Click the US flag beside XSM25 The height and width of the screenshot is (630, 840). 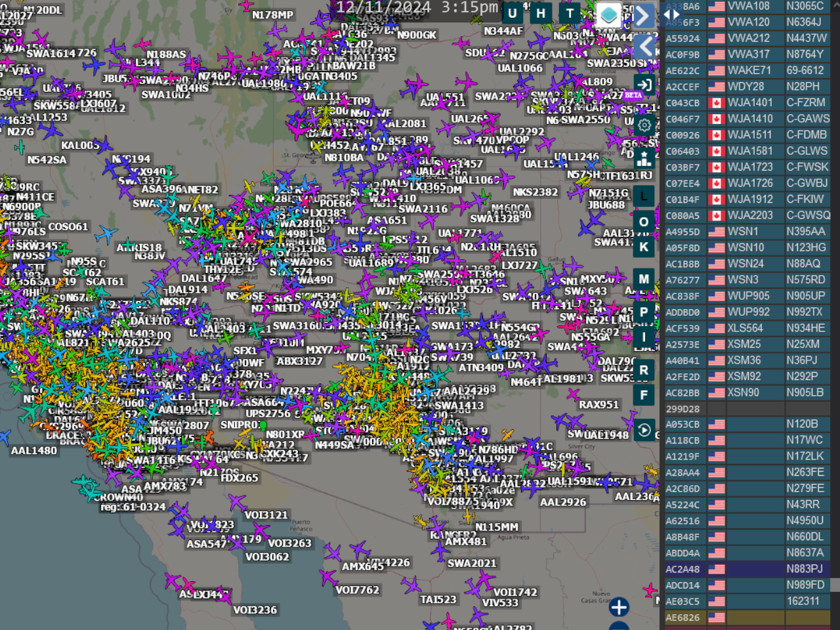click(x=717, y=344)
